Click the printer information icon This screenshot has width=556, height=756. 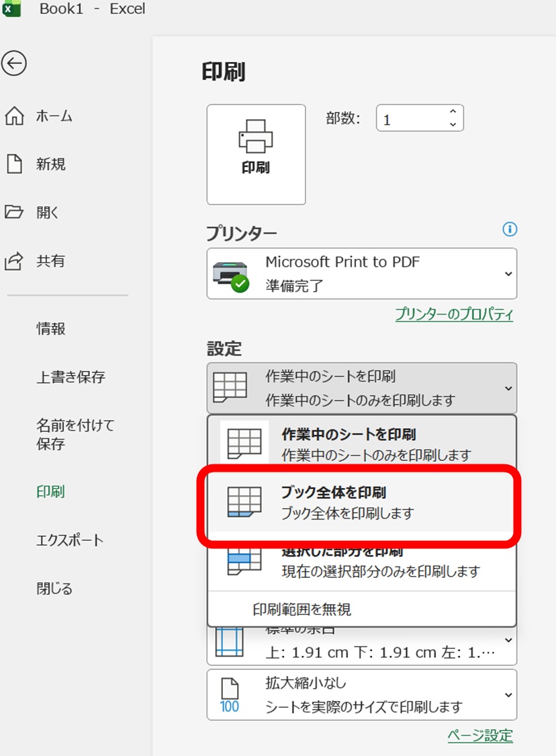click(510, 230)
